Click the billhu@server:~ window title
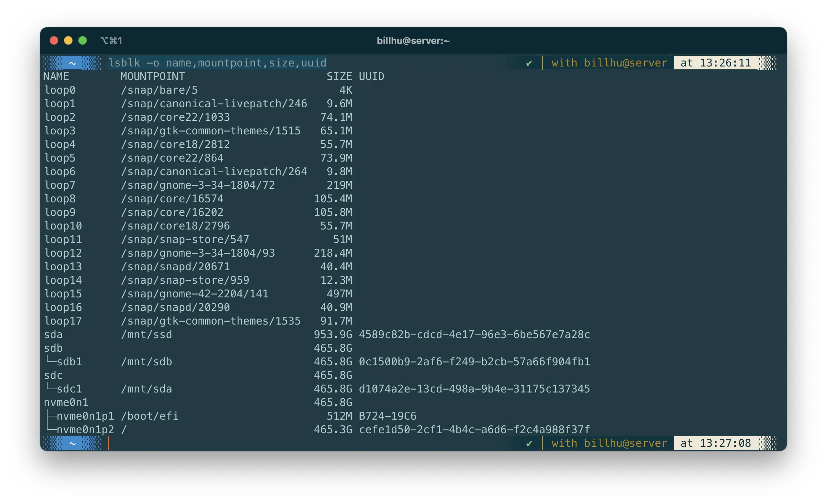 coord(413,41)
